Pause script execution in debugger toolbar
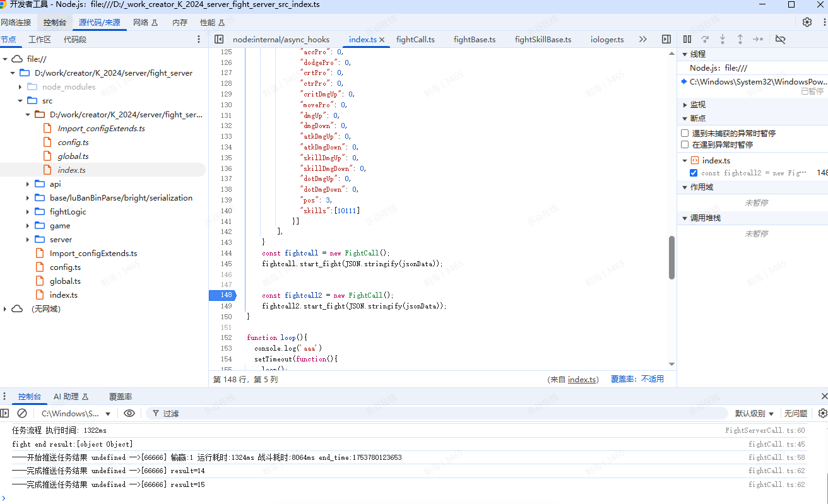 click(x=687, y=39)
